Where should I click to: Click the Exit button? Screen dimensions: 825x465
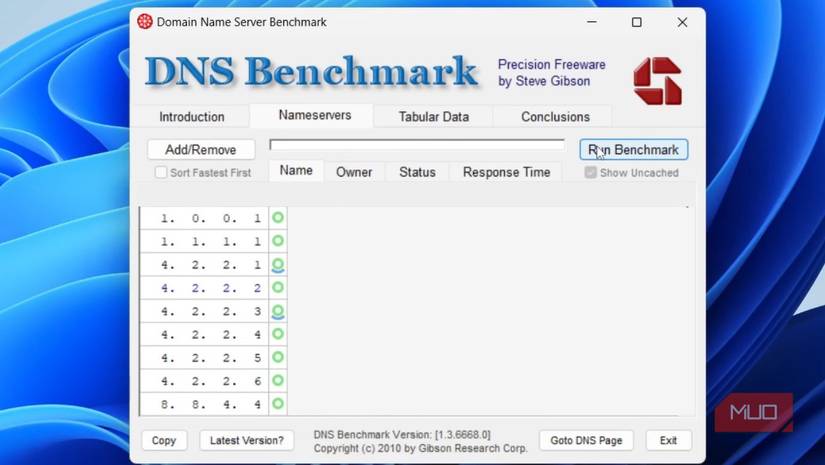point(668,440)
